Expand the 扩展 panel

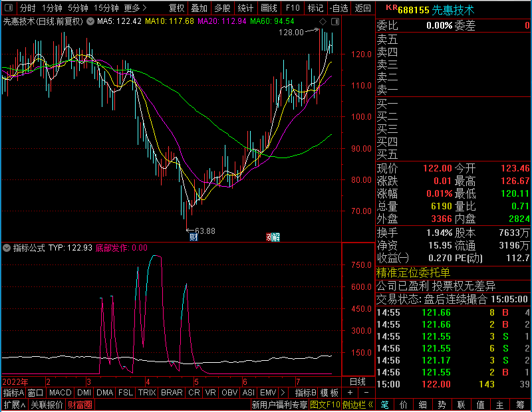pyautogui.click(x=15, y=405)
